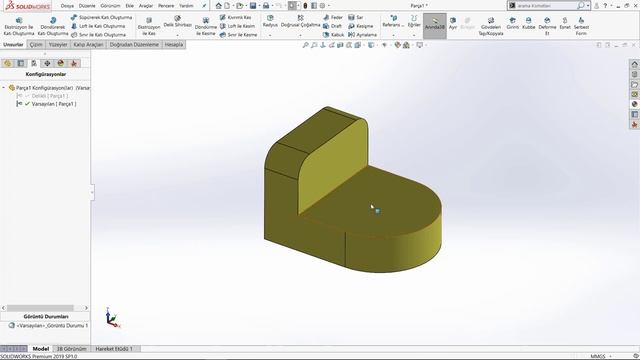This screenshot has width=640, height=360.
Task: Switch to the Kalıp Araçları tab
Action: pyautogui.click(x=88, y=44)
